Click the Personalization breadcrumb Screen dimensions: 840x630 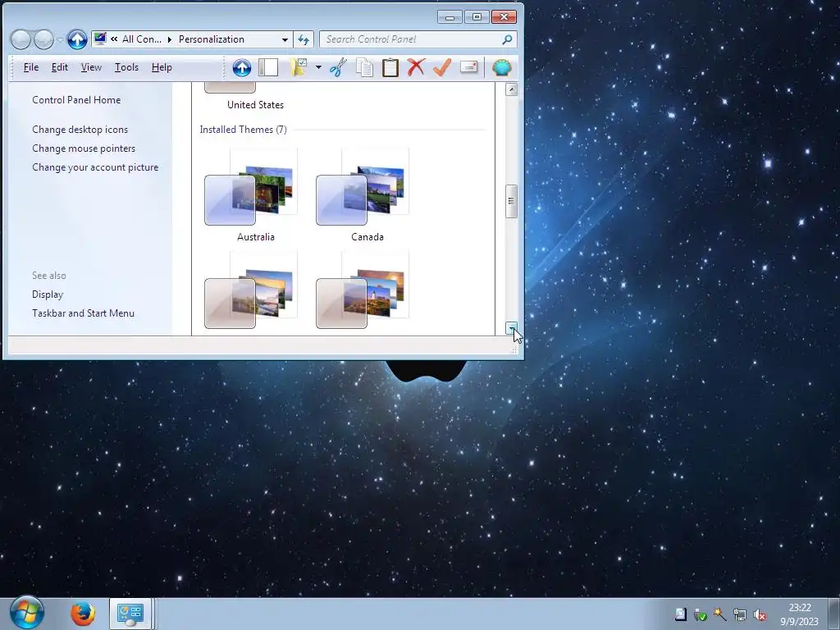(211, 39)
